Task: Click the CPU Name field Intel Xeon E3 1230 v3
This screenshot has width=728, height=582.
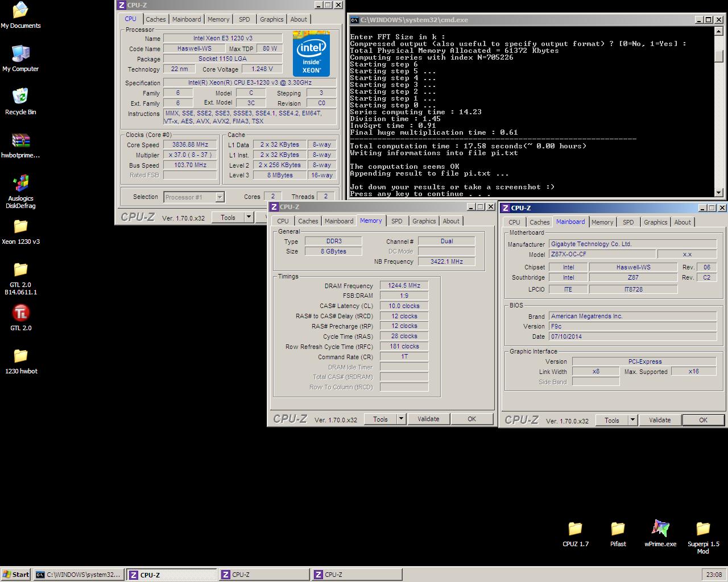Action: point(222,38)
